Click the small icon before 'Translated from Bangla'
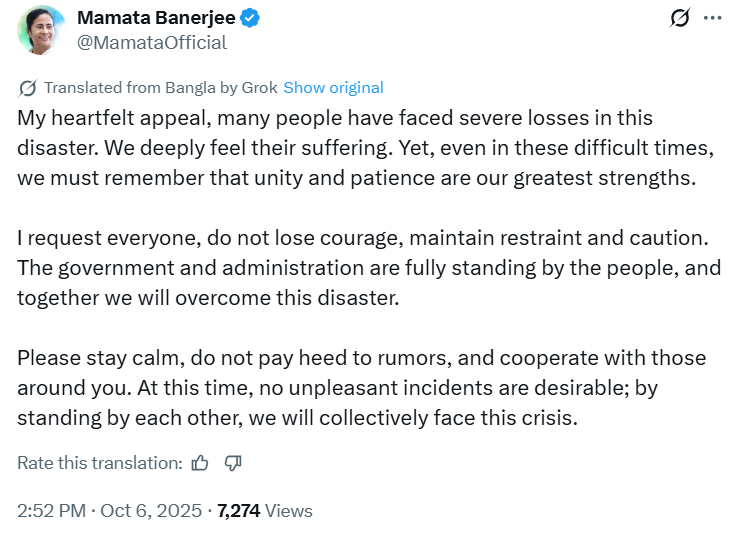The image size is (744, 535). pyautogui.click(x=28, y=87)
